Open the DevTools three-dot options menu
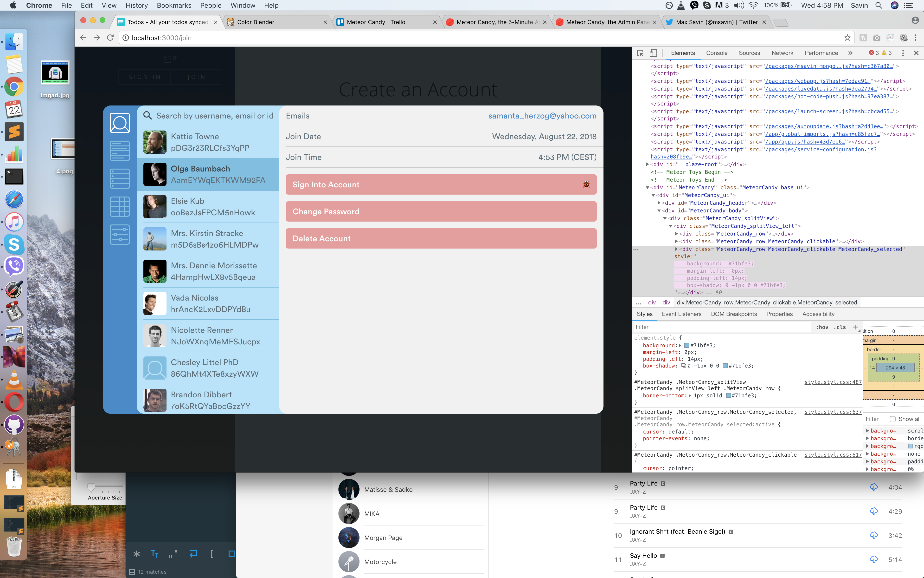924x578 pixels. (903, 53)
